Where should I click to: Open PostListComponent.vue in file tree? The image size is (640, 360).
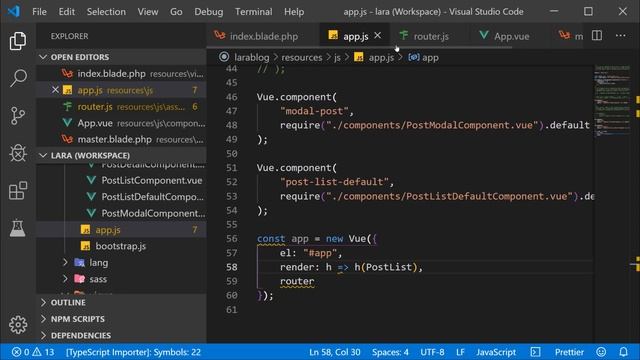point(121,180)
